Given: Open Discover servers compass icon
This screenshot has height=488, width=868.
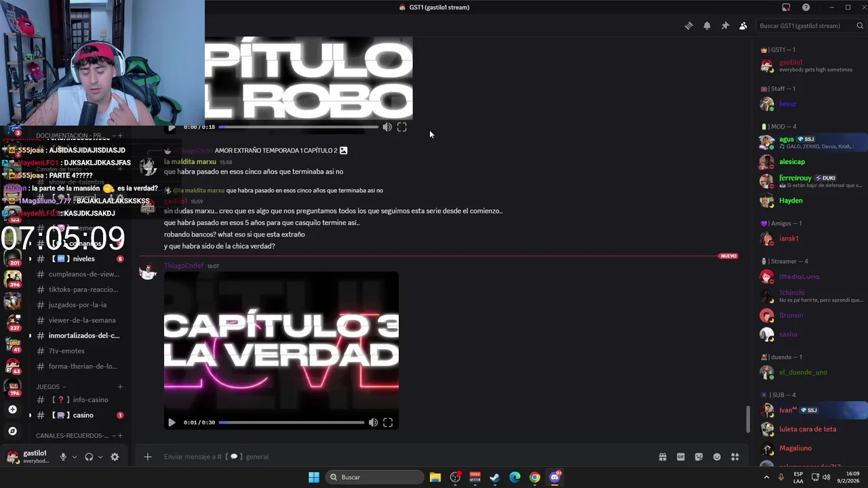Looking at the screenshot, I should 12,431.
